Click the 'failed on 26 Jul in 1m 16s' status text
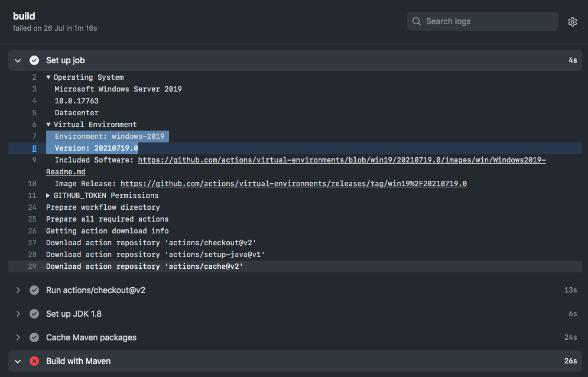The image size is (588, 377). tap(55, 28)
